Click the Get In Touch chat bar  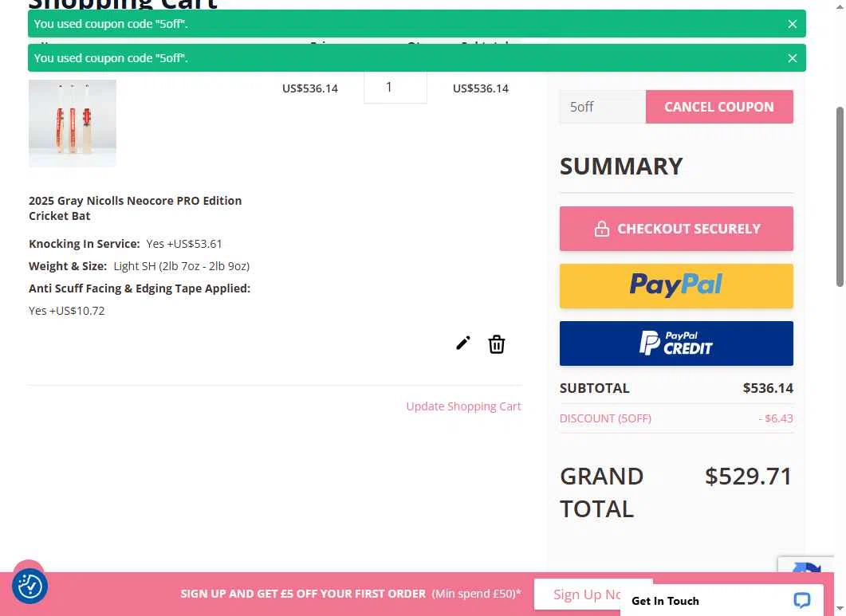coord(722,600)
